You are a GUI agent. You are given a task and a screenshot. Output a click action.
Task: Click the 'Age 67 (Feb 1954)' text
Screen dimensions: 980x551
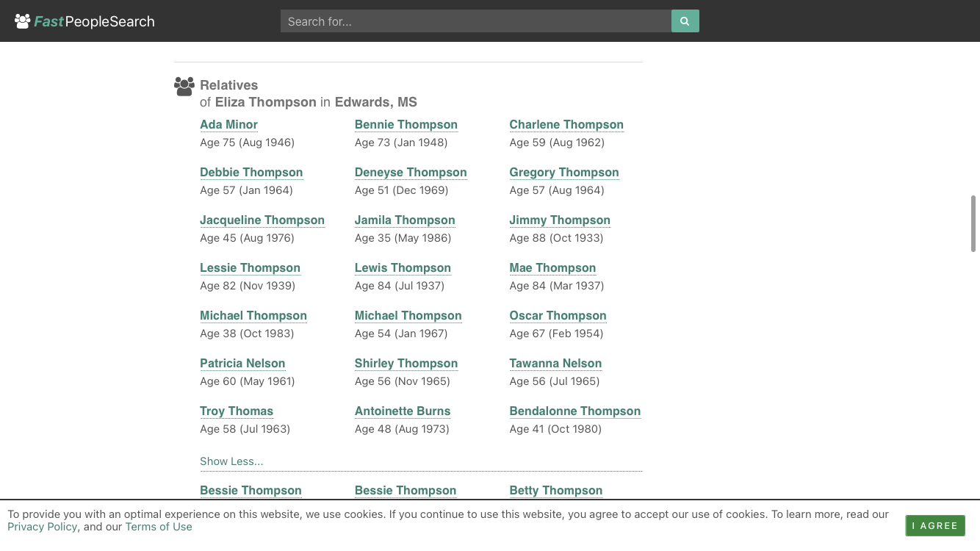[x=556, y=334]
